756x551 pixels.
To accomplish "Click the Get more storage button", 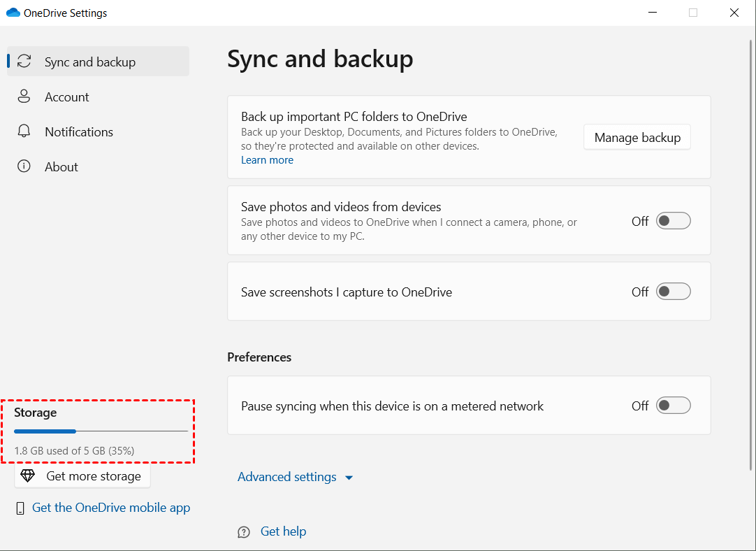I will [82, 475].
